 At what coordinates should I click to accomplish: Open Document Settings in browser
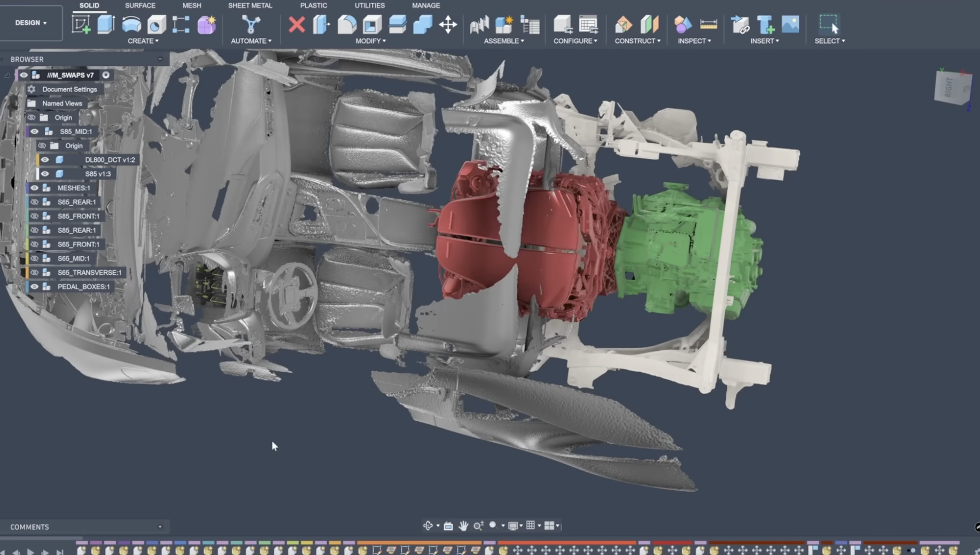(x=69, y=89)
